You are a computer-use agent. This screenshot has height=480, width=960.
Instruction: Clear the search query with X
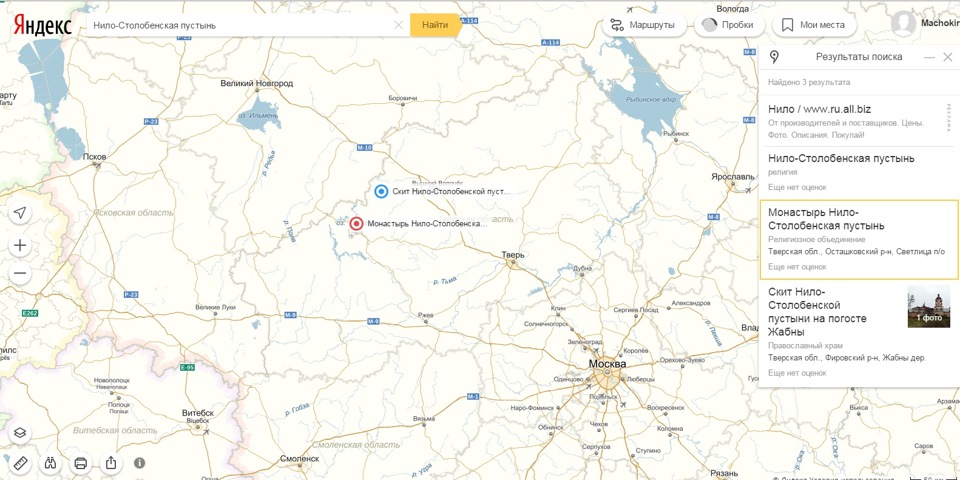[399, 25]
